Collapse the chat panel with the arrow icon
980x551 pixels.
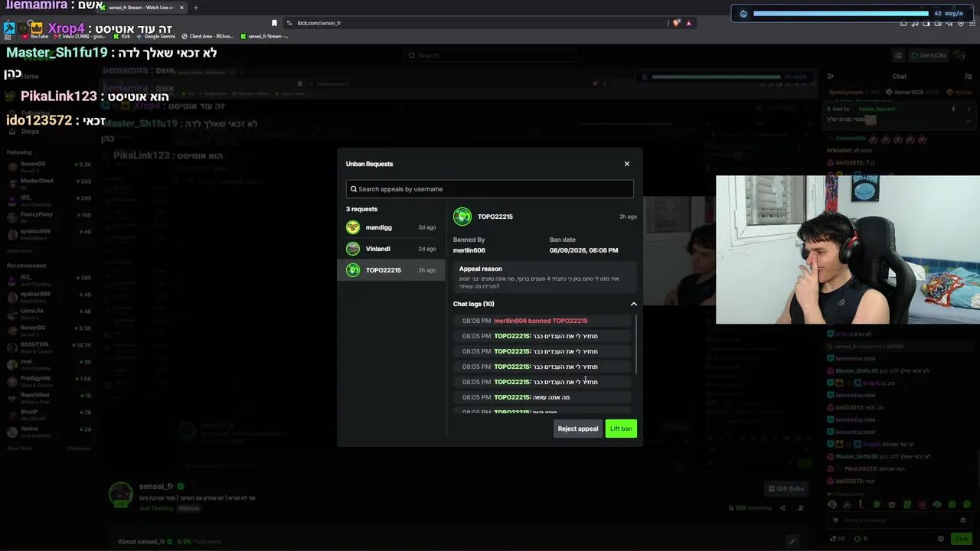pyautogui.click(x=831, y=77)
